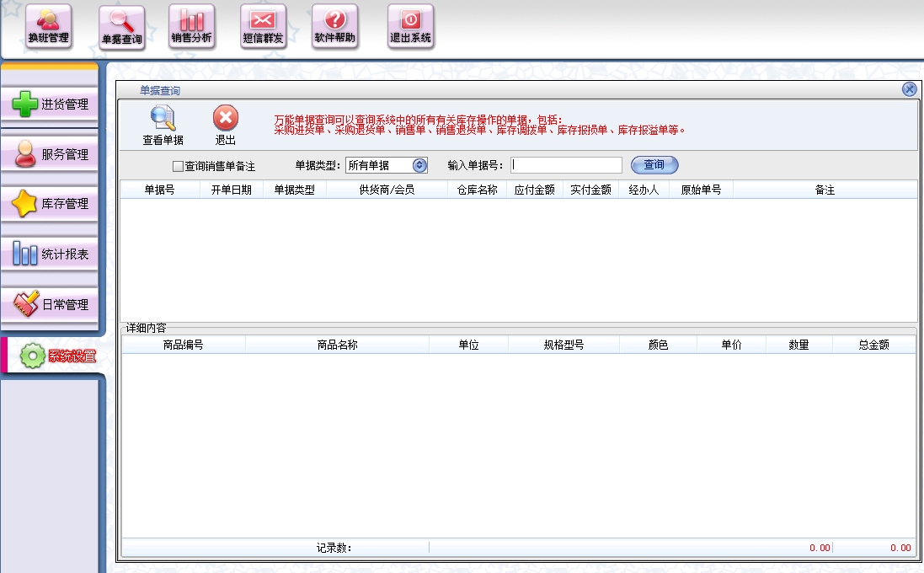Open 日常管理 daily management section
Screen dimensions: 924x573
[51, 304]
